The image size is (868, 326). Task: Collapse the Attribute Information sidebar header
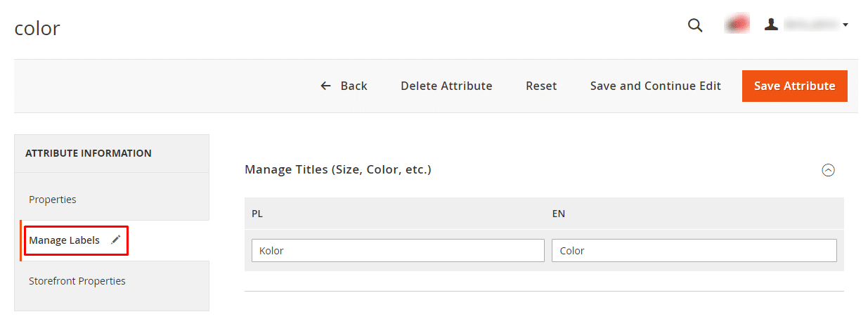pos(89,153)
